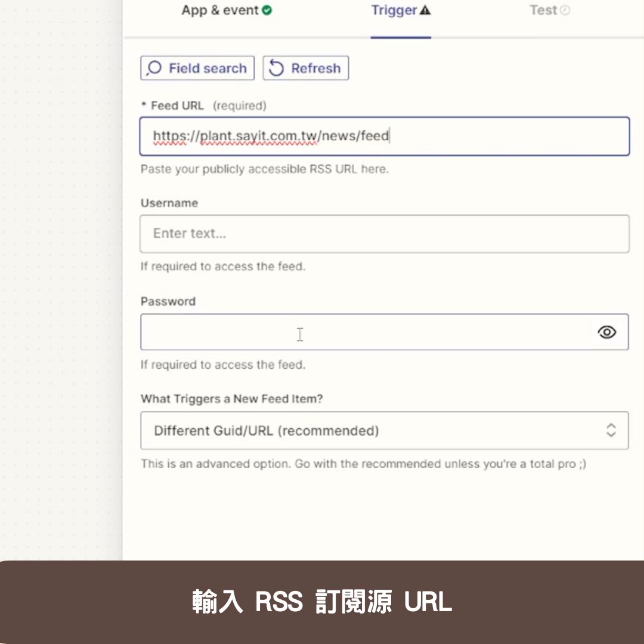644x644 pixels.
Task: Click the circular refresh arrow icon
Action: point(275,67)
